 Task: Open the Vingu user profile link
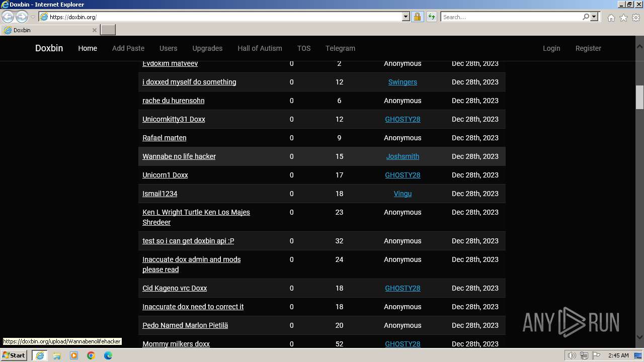403,194
